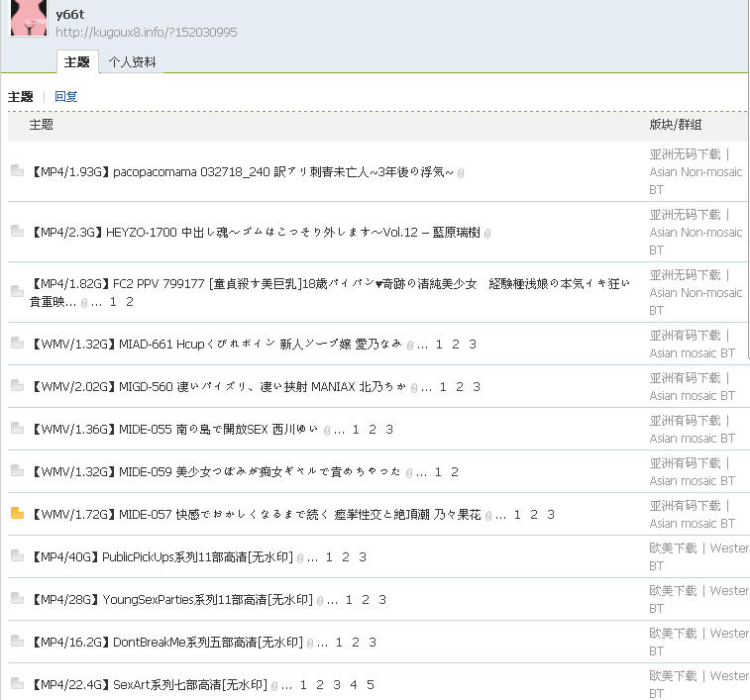Go to page 2 of the PublicPickUps thread
Screen dimensions: 750x700
coord(346,556)
